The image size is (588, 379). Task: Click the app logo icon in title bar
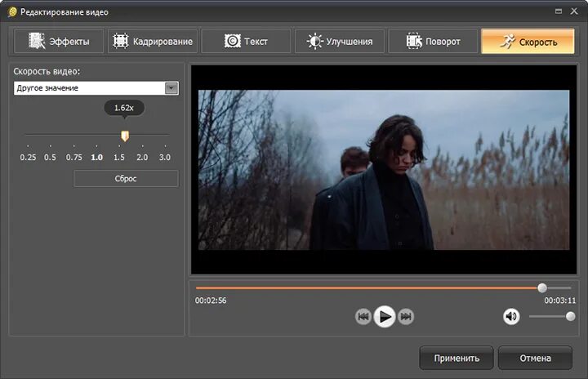pos(12,12)
